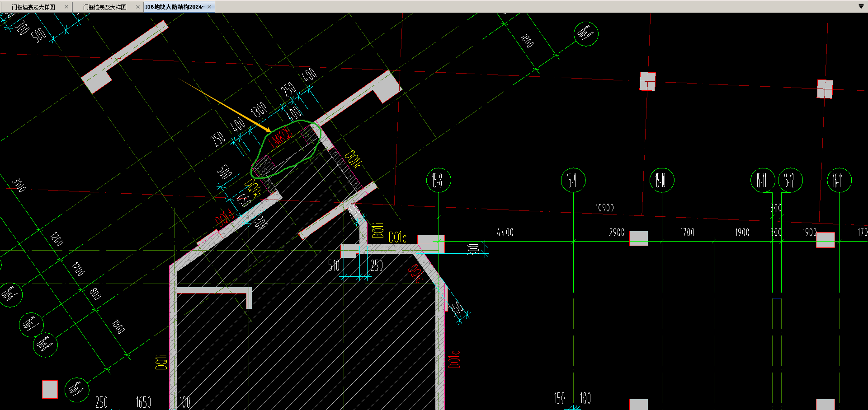Screen dimensions: 868x410
Task: Close the first 门框墙表及大样图 tab
Action: tap(66, 7)
